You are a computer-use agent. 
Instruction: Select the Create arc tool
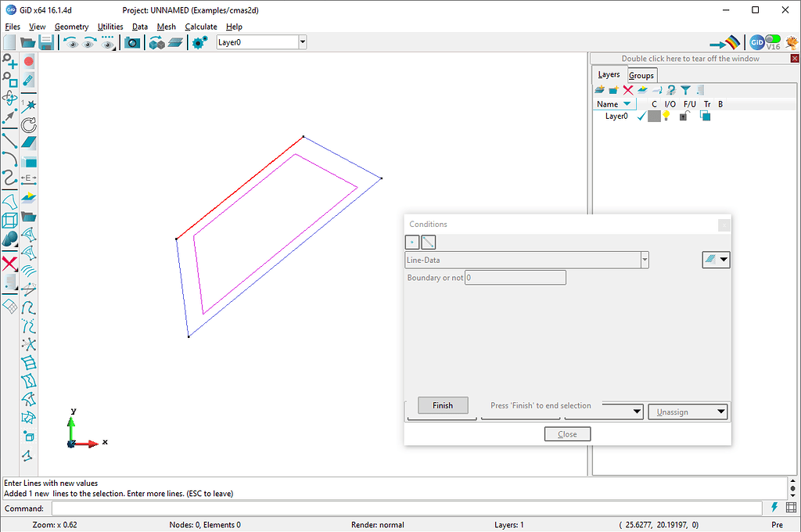[x=9, y=159]
